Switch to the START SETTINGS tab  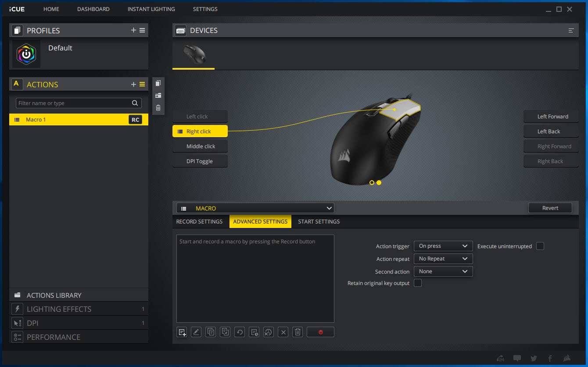[x=319, y=221]
